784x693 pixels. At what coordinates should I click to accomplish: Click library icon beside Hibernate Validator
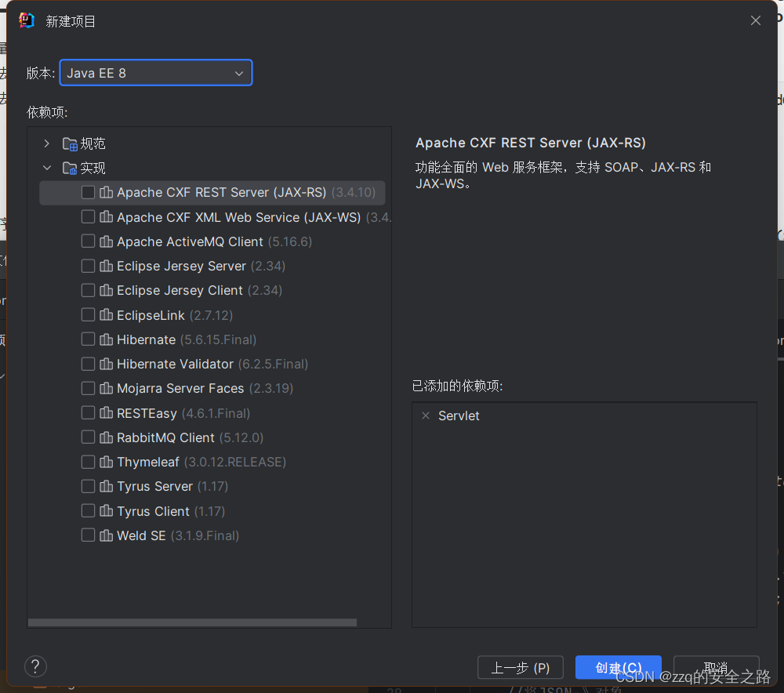[106, 364]
